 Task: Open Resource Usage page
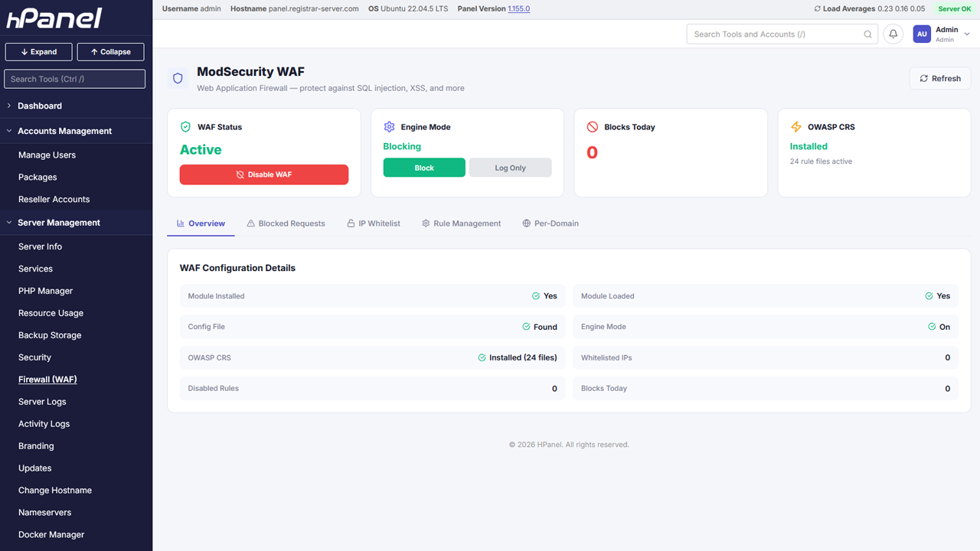[51, 313]
